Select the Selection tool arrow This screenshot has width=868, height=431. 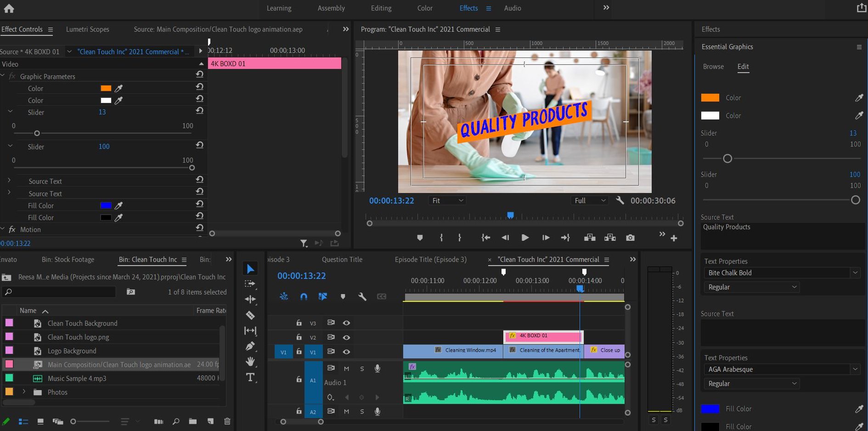pos(250,269)
